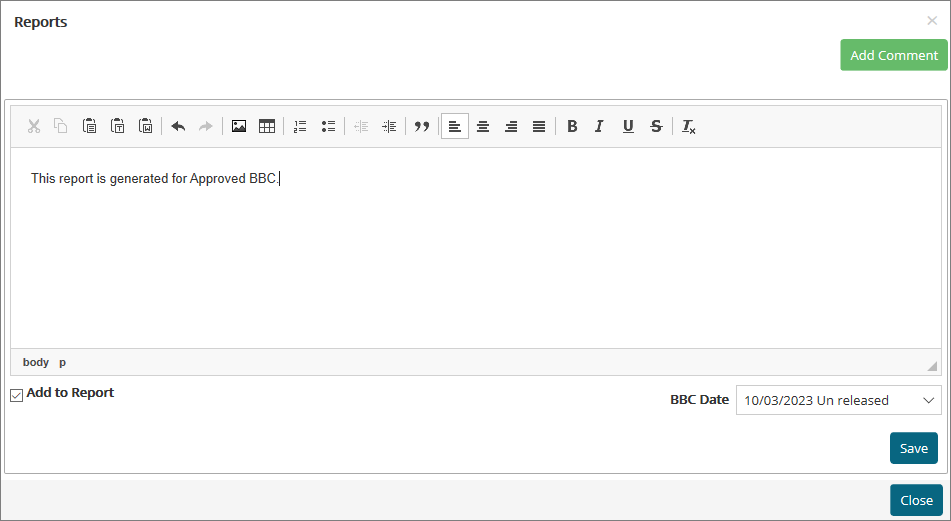Toggle Italic formatting
Viewport: 951px width, 521px height.
[x=600, y=126]
